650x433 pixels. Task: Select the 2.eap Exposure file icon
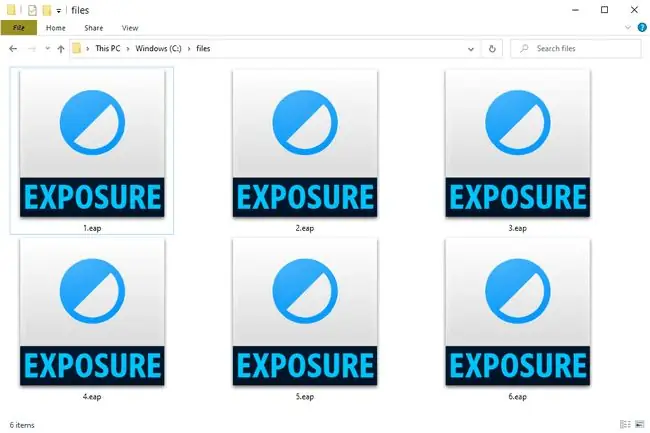tap(305, 144)
